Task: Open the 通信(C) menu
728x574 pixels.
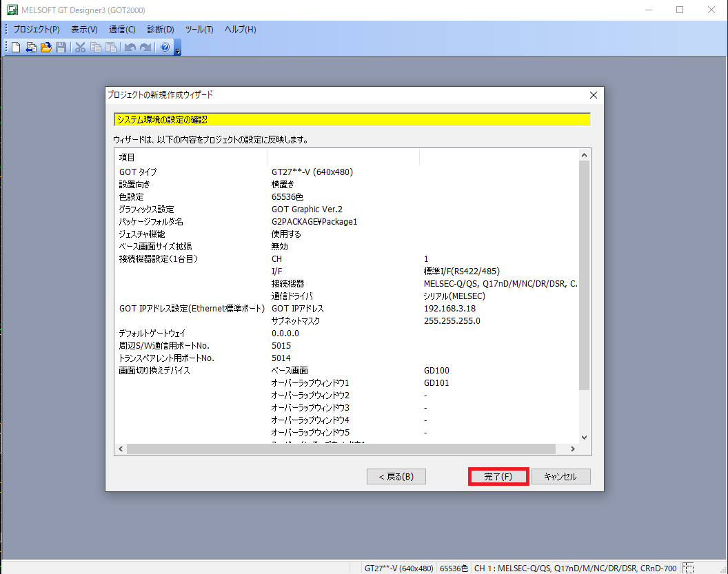Action: point(122,30)
